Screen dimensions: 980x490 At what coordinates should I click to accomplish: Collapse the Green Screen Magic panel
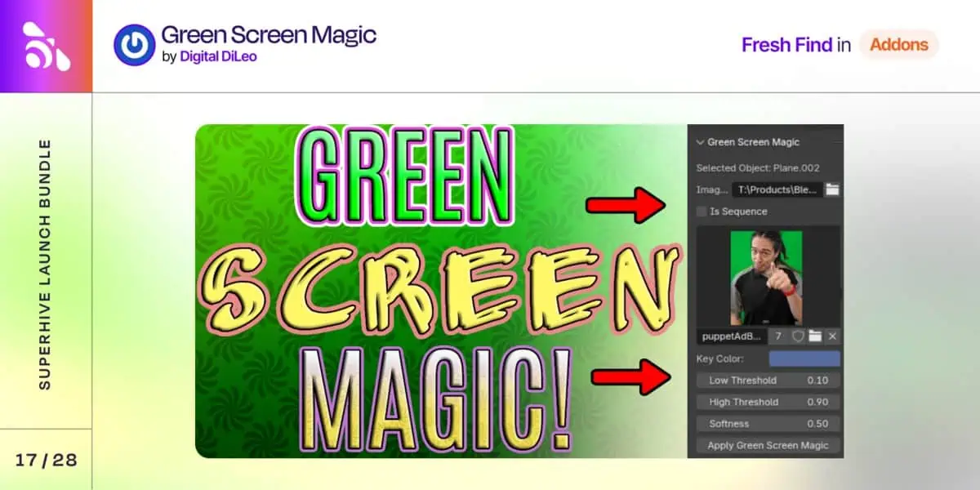coord(700,142)
